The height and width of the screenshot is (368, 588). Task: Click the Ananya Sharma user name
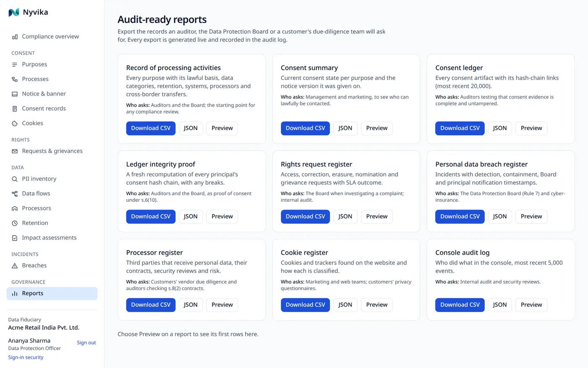[x=29, y=341]
